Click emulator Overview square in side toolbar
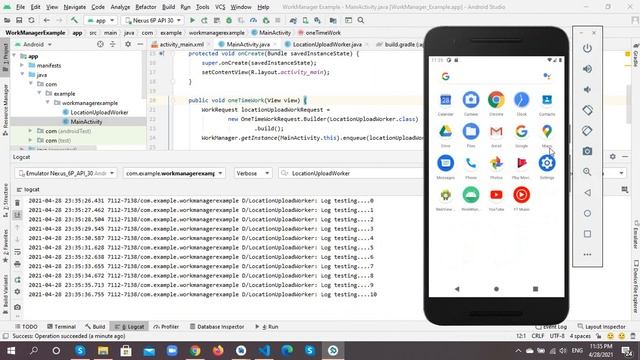 587,234
